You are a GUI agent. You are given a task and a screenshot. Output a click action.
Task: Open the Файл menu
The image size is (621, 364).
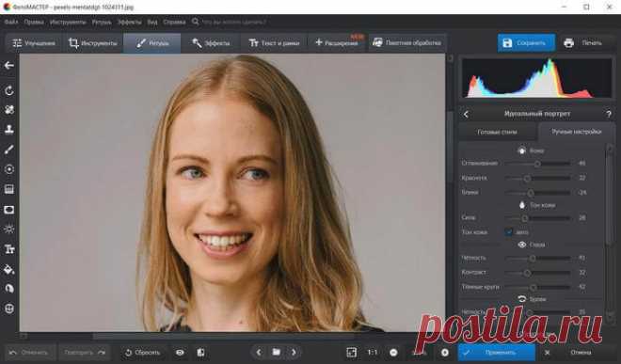click(x=11, y=22)
